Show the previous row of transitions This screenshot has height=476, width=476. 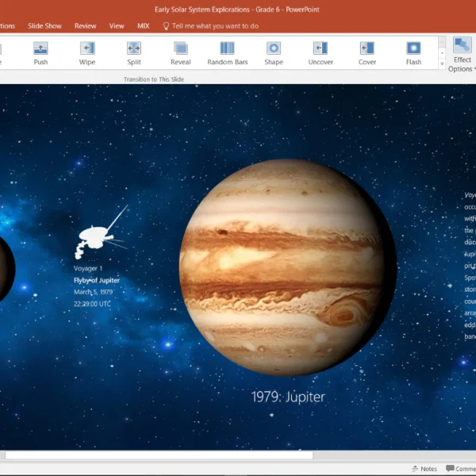[x=442, y=42]
